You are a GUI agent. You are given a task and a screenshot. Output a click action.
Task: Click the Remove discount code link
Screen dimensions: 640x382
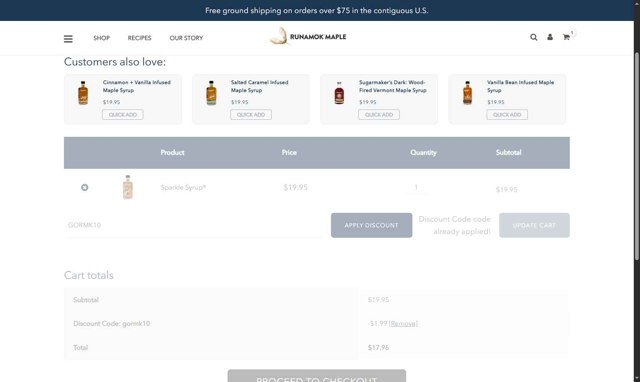[x=403, y=324]
